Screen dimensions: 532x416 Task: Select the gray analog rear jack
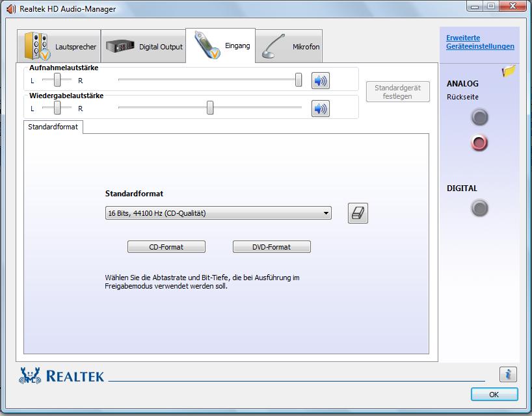point(479,118)
